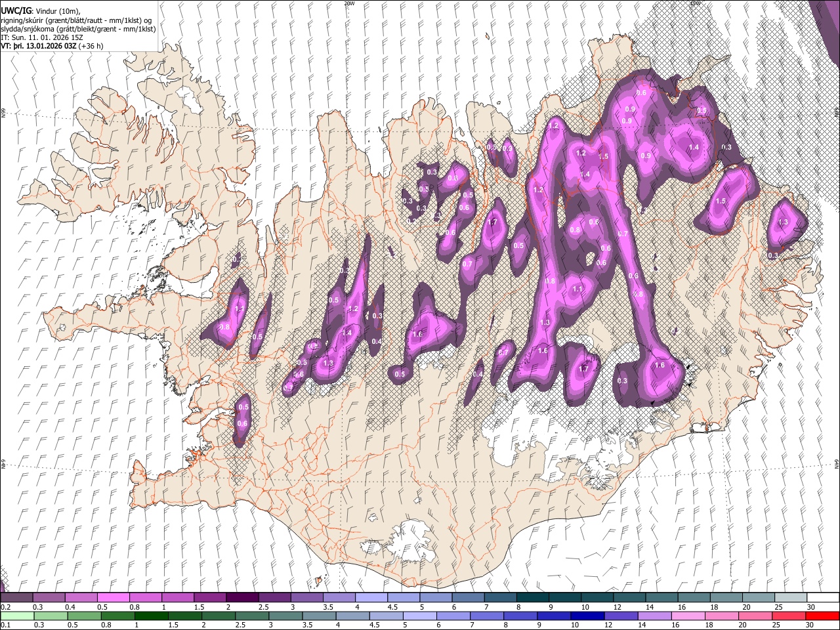Select the 'Vindur (10m),' header text
Screen dimensions: 840x630
(x=57, y=11)
